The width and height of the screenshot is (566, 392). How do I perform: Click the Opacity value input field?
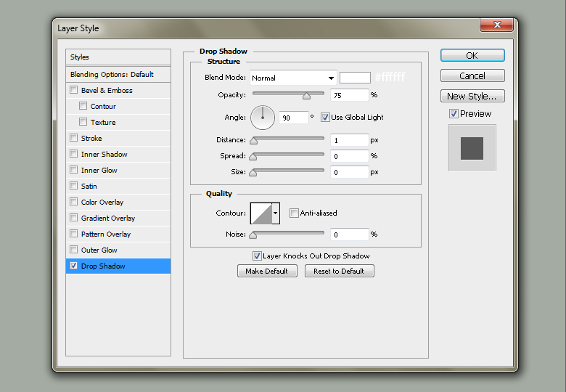(349, 95)
